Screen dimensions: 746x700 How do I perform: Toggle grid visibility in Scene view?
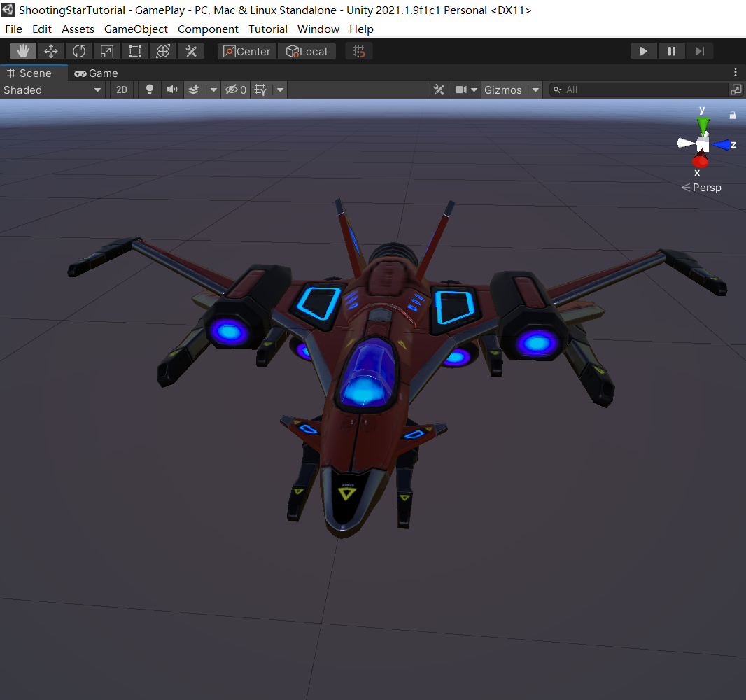pos(258,90)
